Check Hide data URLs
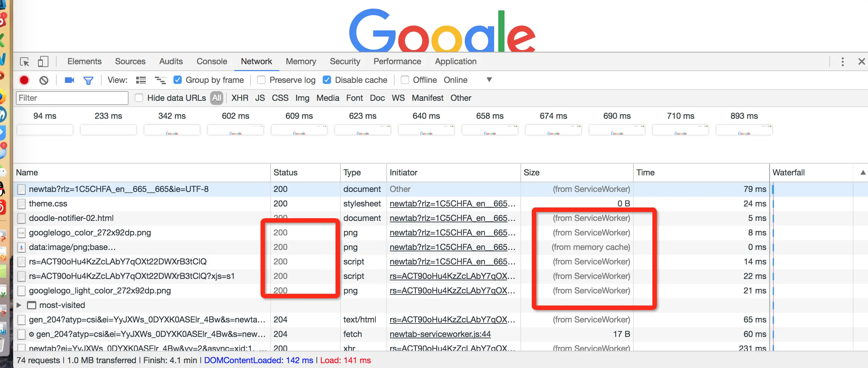This screenshot has width=868, height=368. pos(139,98)
